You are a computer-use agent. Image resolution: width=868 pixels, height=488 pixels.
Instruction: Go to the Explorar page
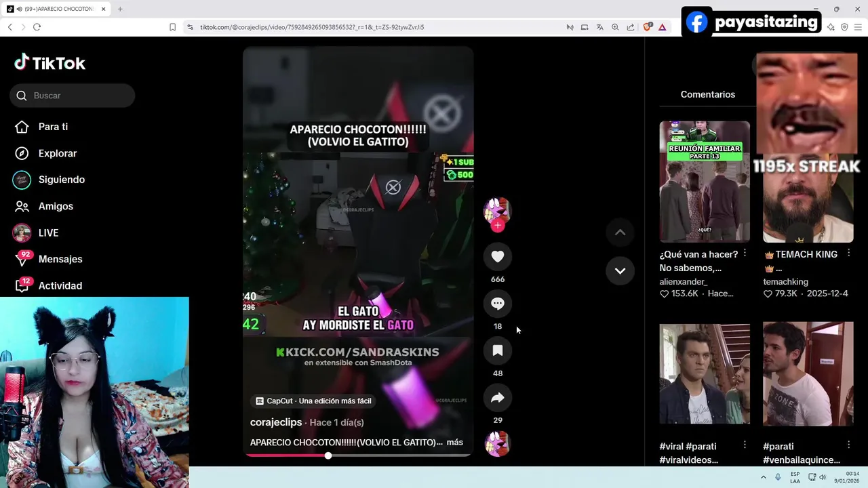(x=45, y=153)
